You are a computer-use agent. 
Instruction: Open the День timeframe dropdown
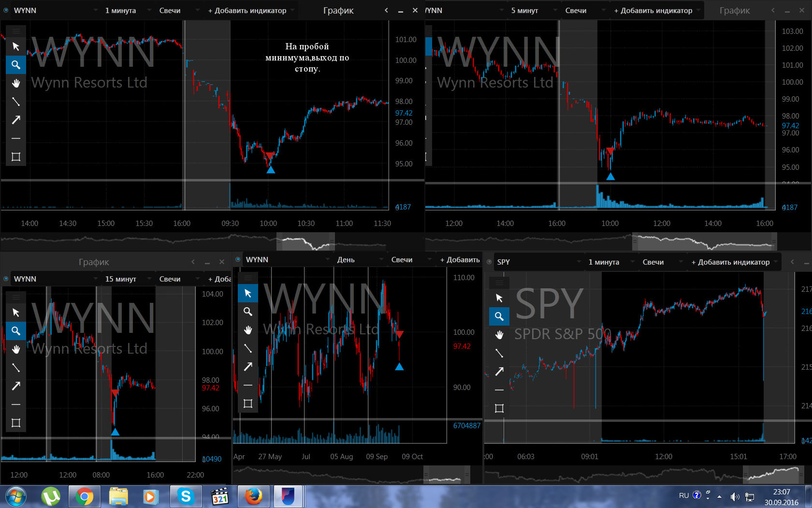(x=360, y=259)
